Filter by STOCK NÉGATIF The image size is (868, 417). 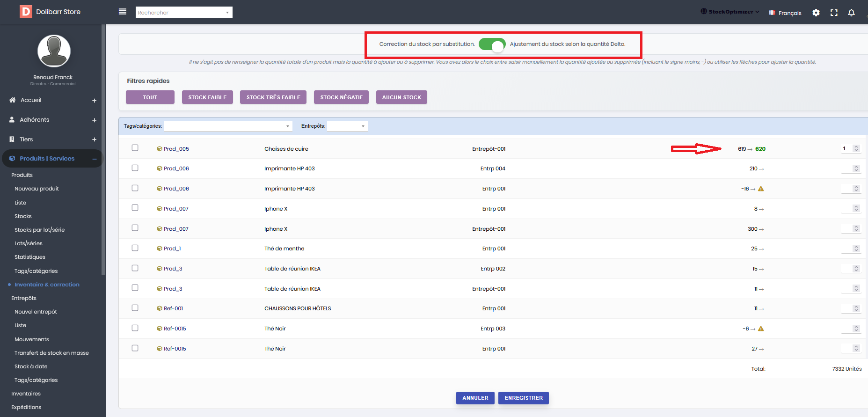tap(341, 97)
